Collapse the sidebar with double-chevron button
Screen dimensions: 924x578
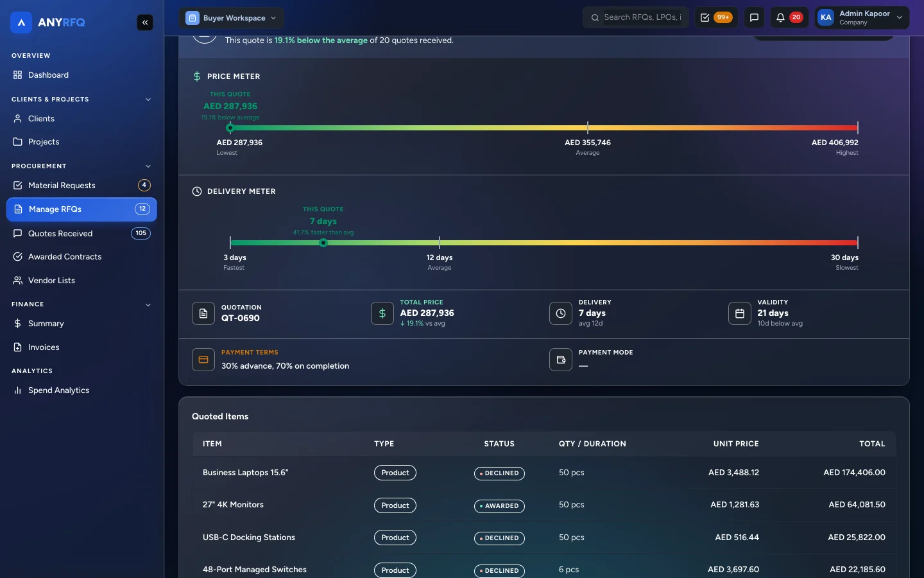(145, 22)
